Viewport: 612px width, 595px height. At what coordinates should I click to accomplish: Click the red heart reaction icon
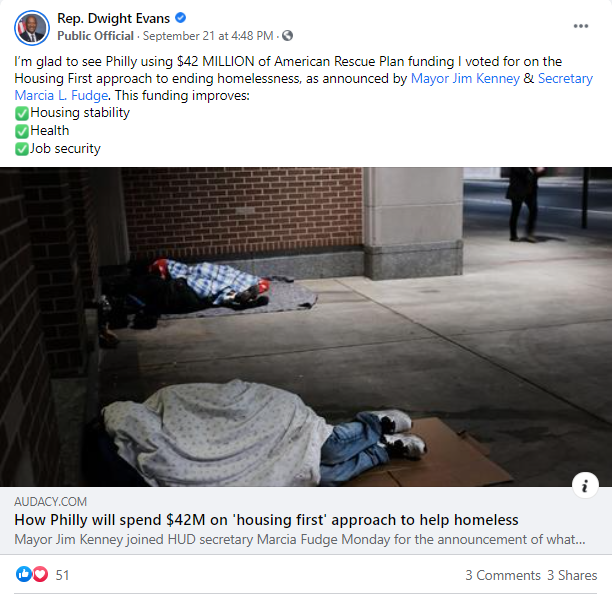point(40,574)
